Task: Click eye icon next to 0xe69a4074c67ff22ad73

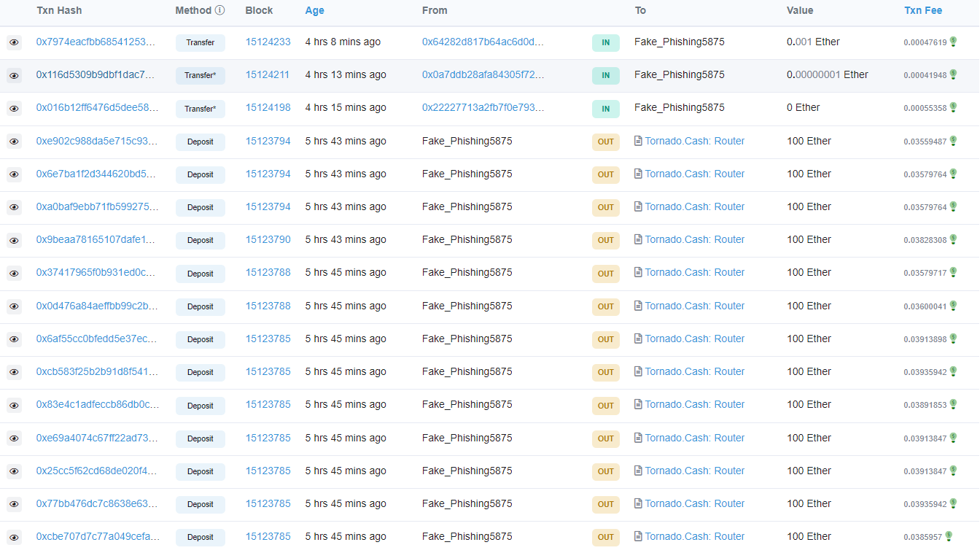Action: (14, 438)
